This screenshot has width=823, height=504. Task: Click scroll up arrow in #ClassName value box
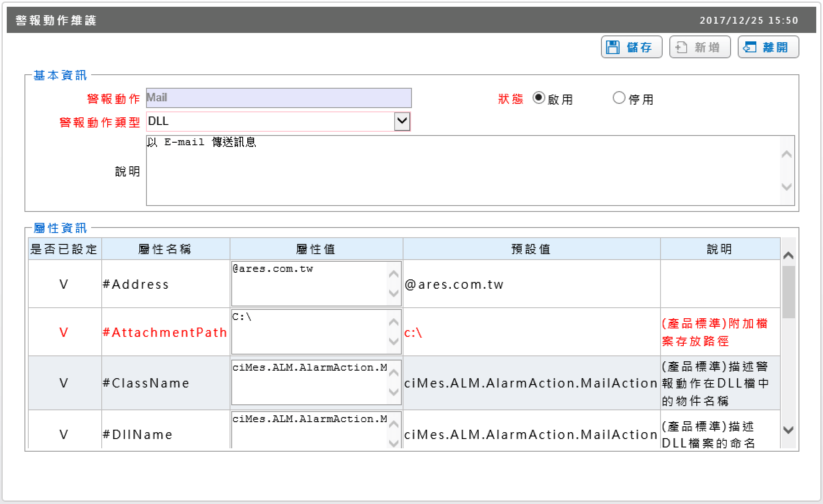394,373
